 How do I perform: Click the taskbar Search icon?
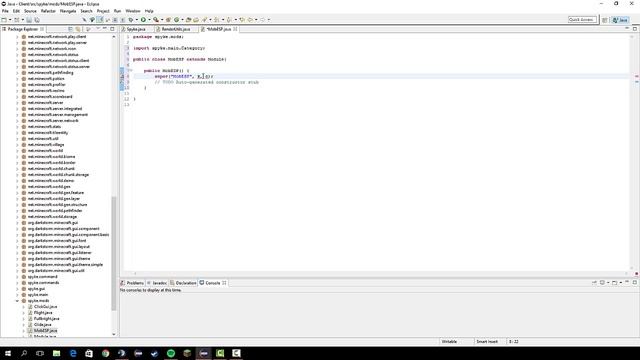coord(24,353)
